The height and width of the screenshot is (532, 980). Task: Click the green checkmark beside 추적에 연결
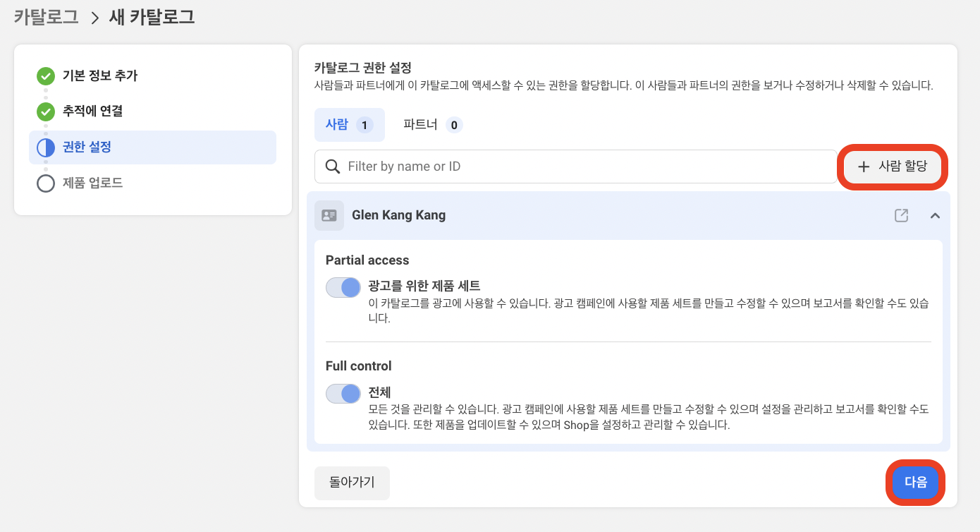point(45,111)
